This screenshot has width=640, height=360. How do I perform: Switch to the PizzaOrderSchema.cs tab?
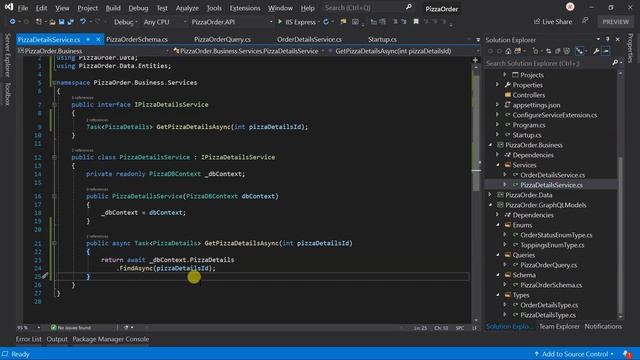tap(137, 40)
